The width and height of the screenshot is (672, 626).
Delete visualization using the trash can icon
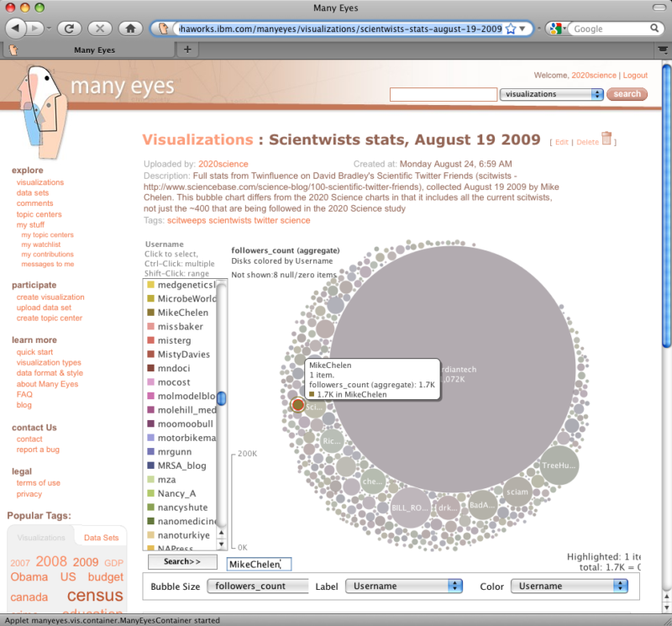[x=606, y=139]
